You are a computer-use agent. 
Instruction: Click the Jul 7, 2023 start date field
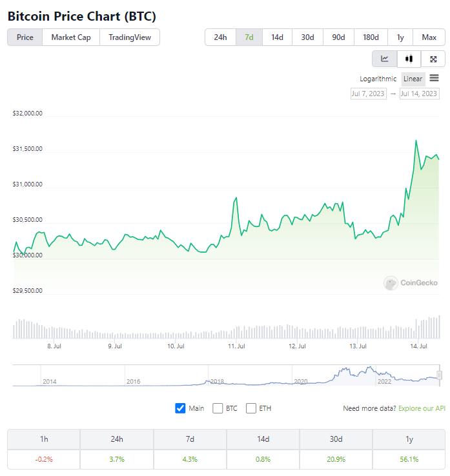point(368,94)
